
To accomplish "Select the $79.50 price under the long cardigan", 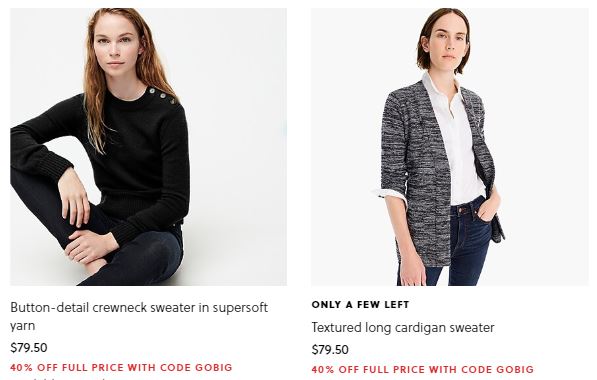I will click(x=330, y=350).
